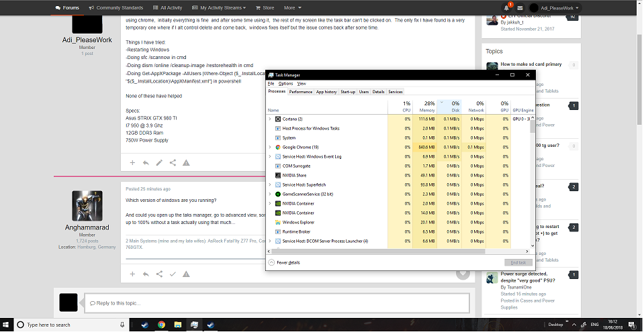Click the Windows Explorer process icon
Screen dimensions: 644x332
[x=278, y=223]
